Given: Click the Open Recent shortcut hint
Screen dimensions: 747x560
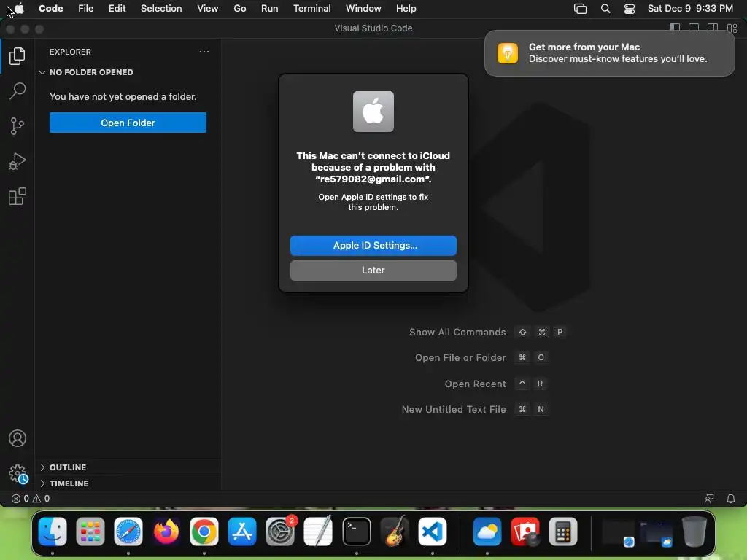Looking at the screenshot, I should [x=495, y=384].
